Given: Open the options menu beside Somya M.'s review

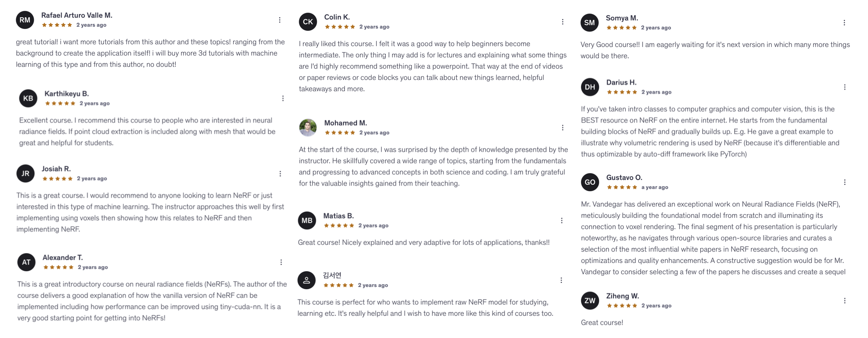Looking at the screenshot, I should 844,22.
